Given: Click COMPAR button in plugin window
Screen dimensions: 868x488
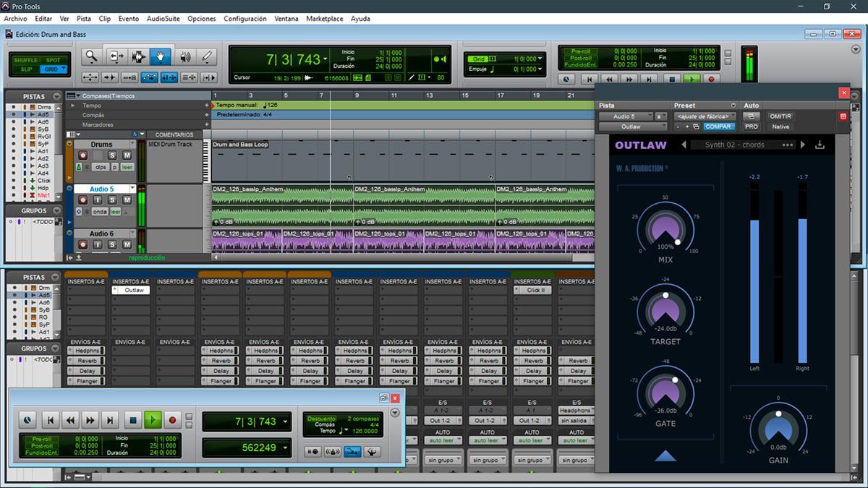Looking at the screenshot, I should pyautogui.click(x=719, y=127).
